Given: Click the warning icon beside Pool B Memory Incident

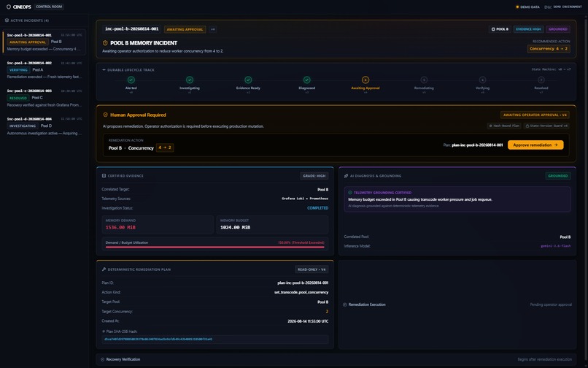Looking at the screenshot, I should click(x=105, y=43).
